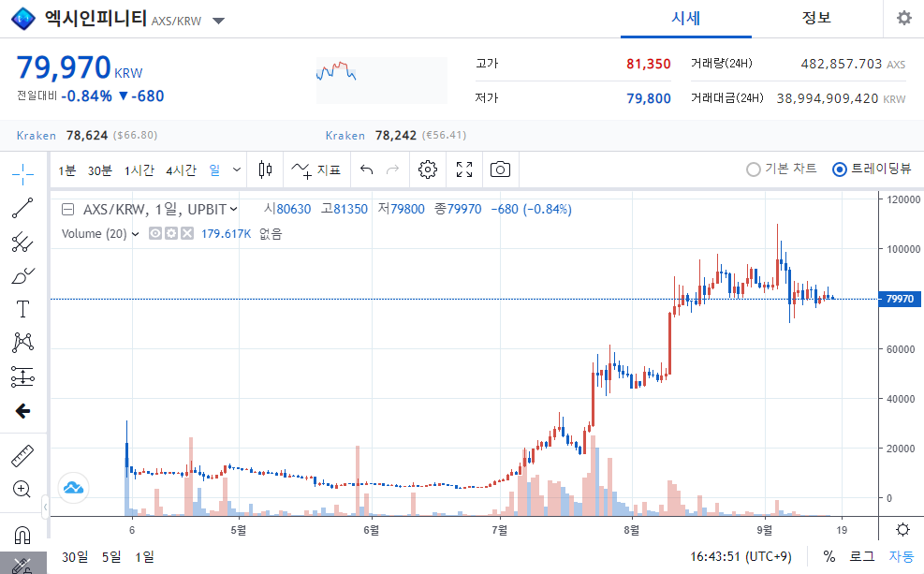The image size is (924, 574).
Task: Click the 179.617K volume value in legend
Action: [x=227, y=234]
